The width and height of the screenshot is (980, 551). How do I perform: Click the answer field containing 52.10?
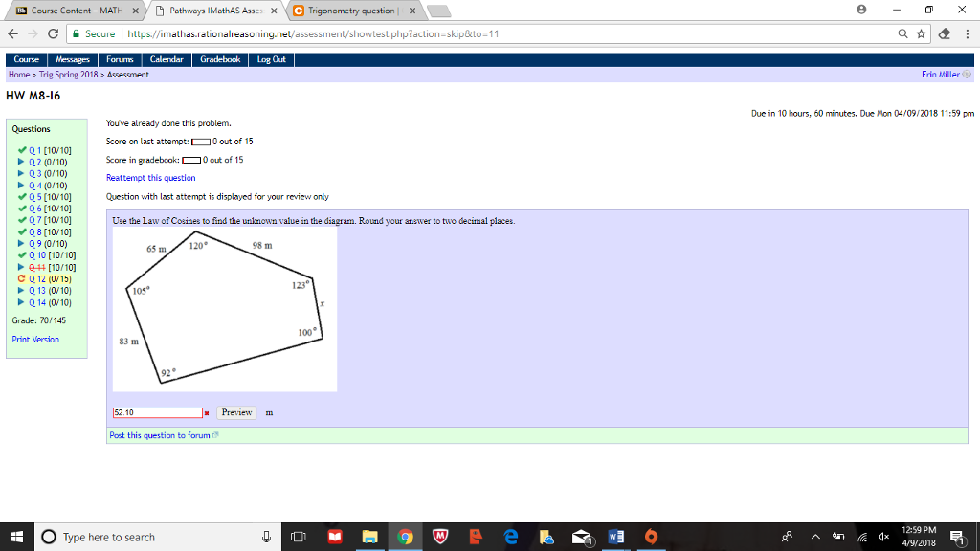[x=156, y=412]
